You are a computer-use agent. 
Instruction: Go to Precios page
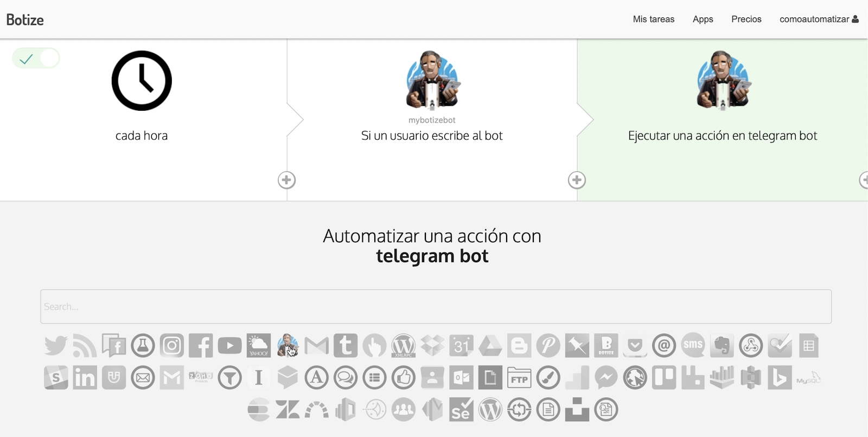[x=746, y=19]
